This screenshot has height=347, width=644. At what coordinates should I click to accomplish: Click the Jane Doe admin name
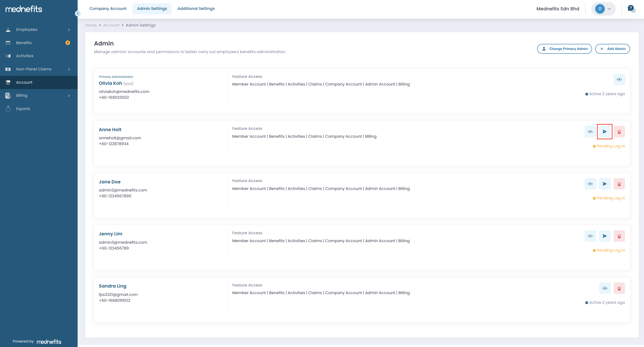[x=110, y=182]
